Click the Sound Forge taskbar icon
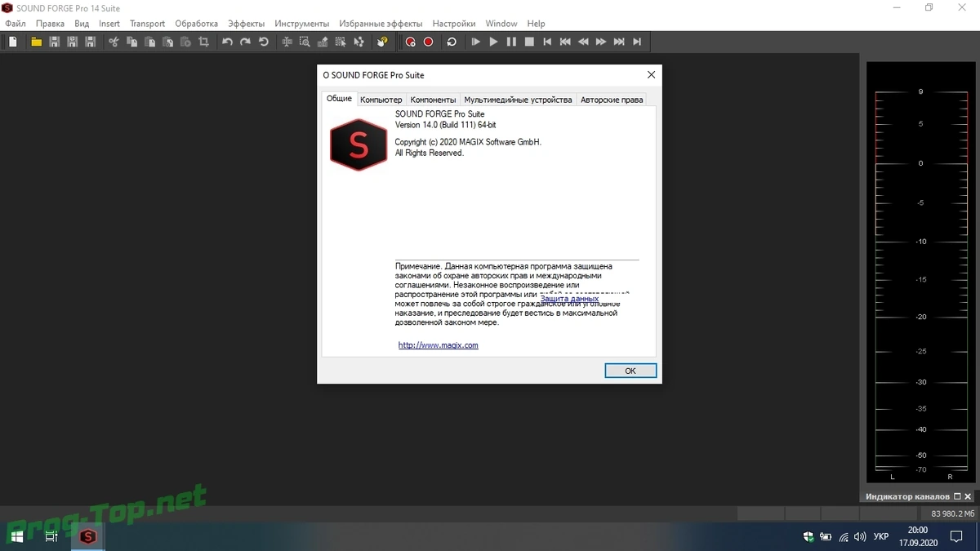Image resolution: width=980 pixels, height=551 pixels. click(x=87, y=536)
